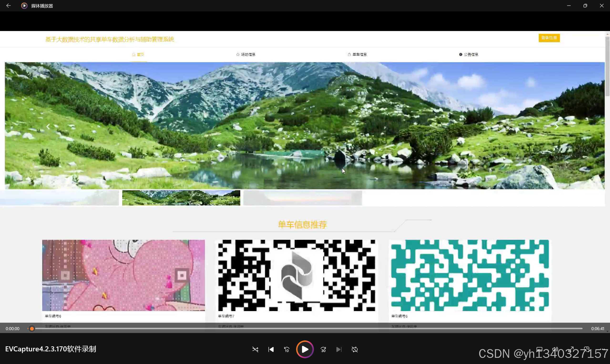Click the 登录/注册 login button
The width and height of the screenshot is (610, 364).
pyautogui.click(x=549, y=38)
